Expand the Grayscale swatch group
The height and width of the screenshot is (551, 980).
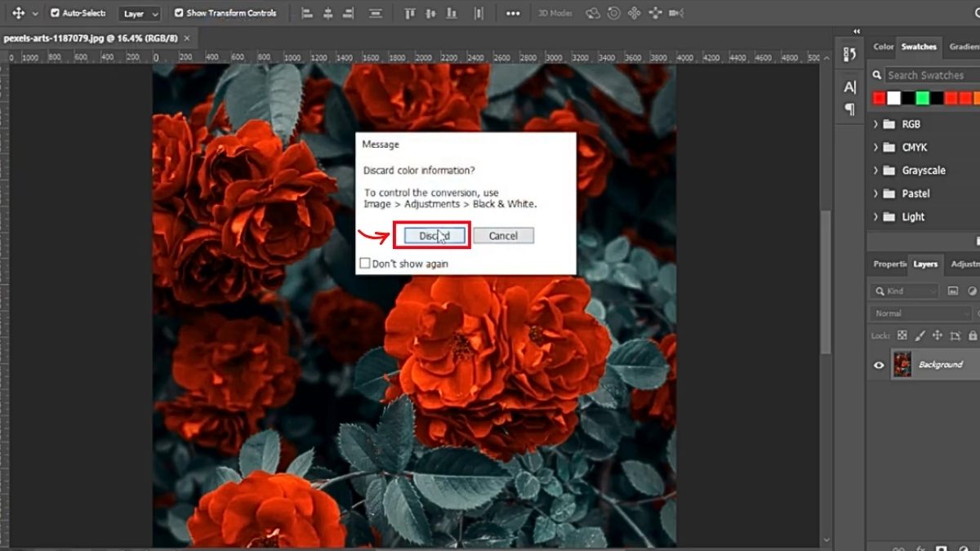pyautogui.click(x=876, y=170)
